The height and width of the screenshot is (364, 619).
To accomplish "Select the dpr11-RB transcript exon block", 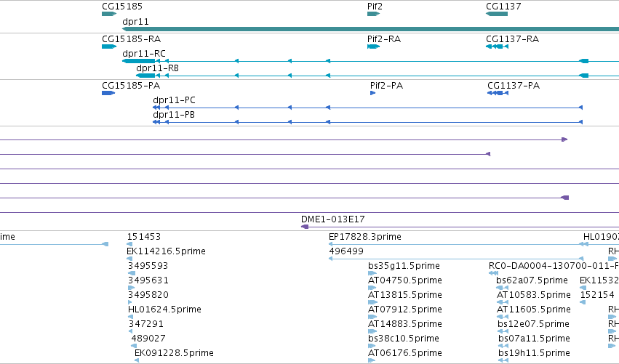I will [145, 76].
